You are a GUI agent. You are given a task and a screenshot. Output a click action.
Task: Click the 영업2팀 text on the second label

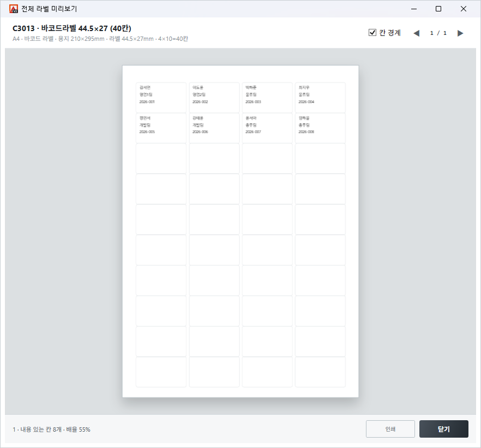(199, 95)
